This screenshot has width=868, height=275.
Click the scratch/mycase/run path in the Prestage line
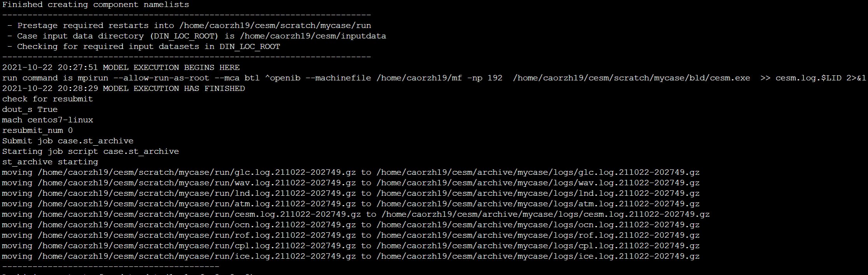(x=275, y=26)
